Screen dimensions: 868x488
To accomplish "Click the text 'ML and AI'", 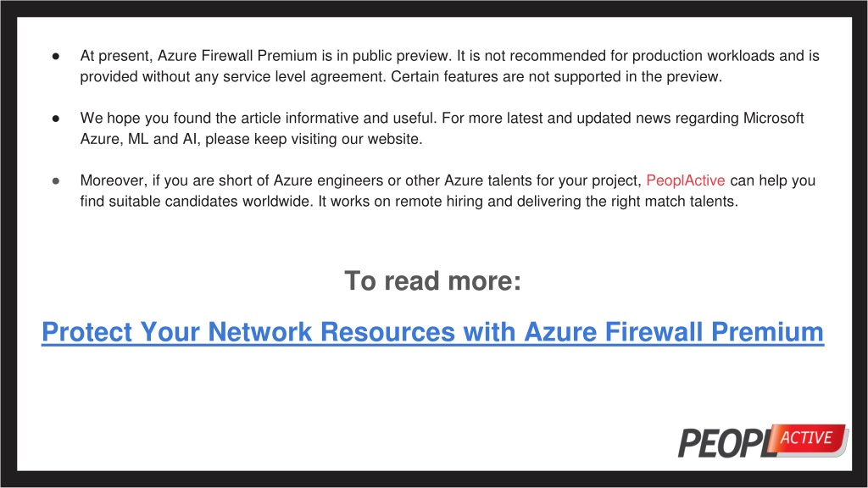I will (162, 139).
